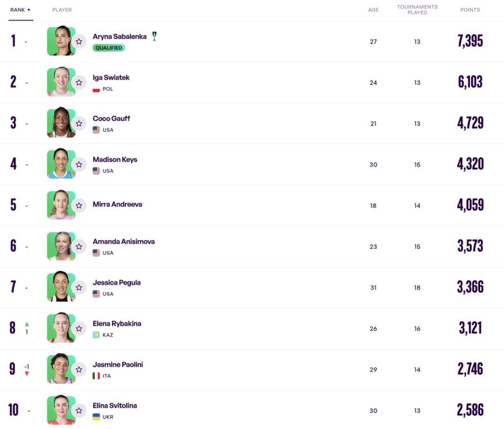The width and height of the screenshot is (504, 429).
Task: Select the AGE column header
Action: 373,10
